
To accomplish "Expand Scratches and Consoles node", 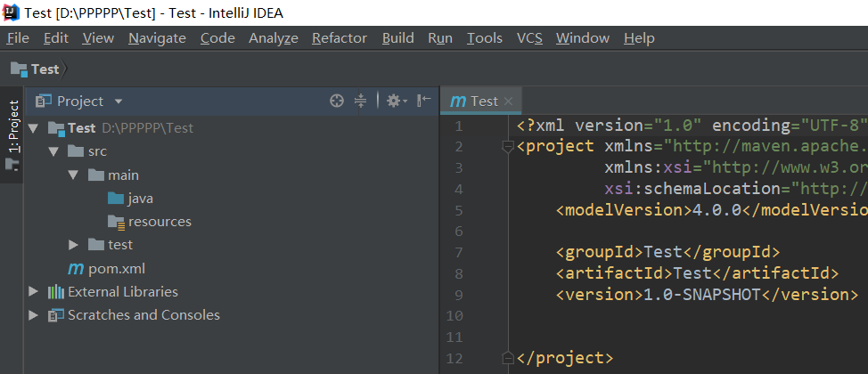I will tap(33, 315).
